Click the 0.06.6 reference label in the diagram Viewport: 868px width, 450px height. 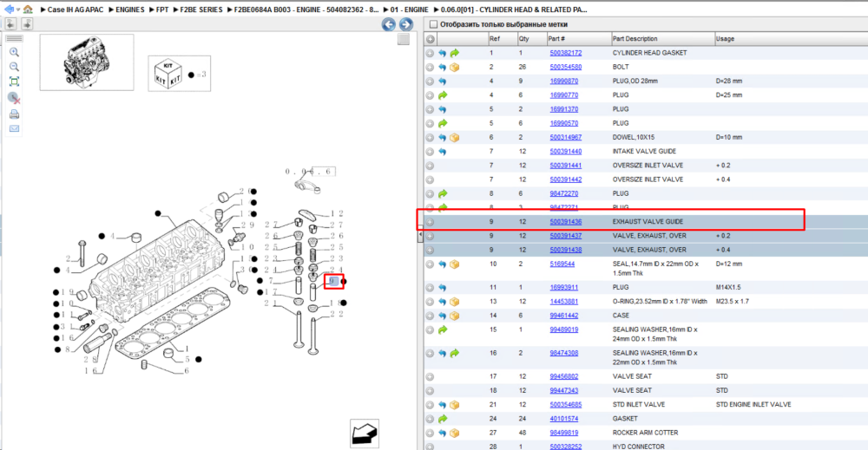(310, 172)
